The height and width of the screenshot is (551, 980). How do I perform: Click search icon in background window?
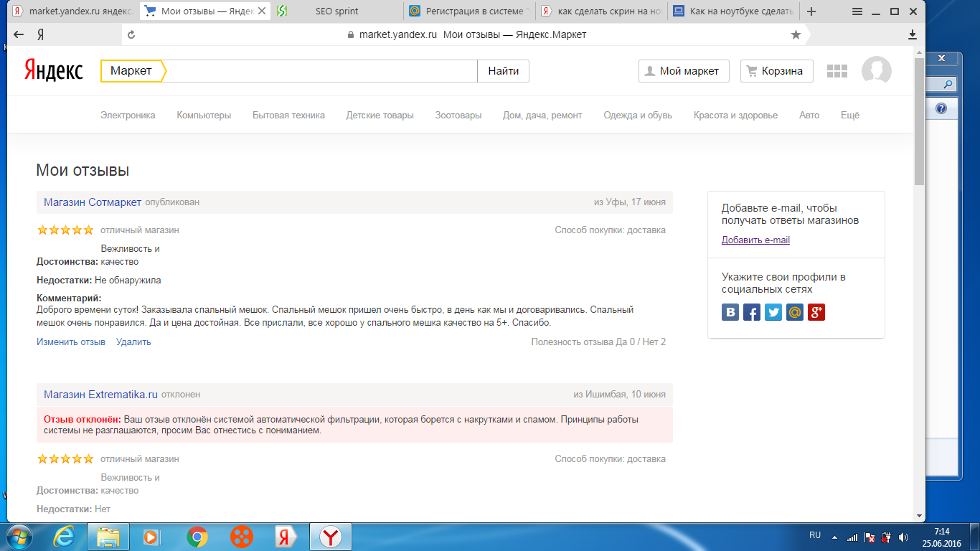(948, 85)
